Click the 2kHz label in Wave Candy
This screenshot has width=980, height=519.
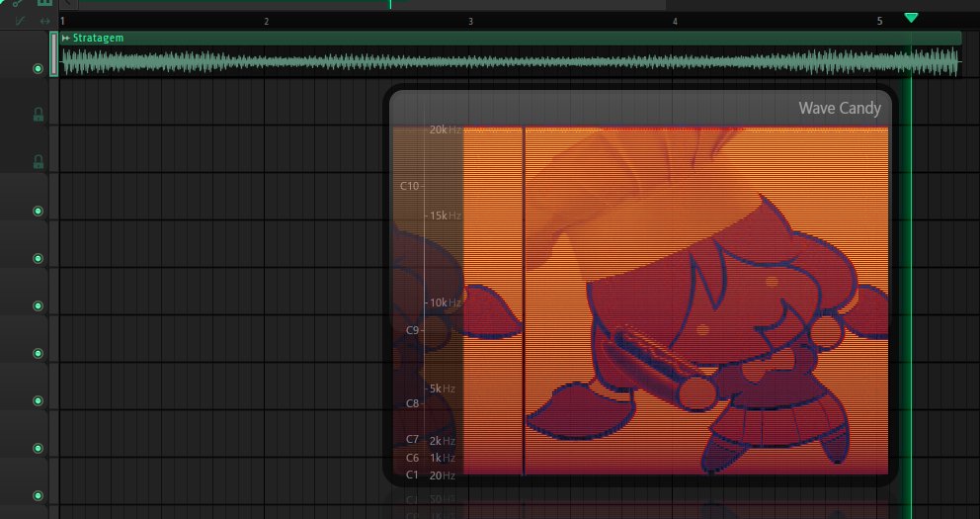(443, 441)
